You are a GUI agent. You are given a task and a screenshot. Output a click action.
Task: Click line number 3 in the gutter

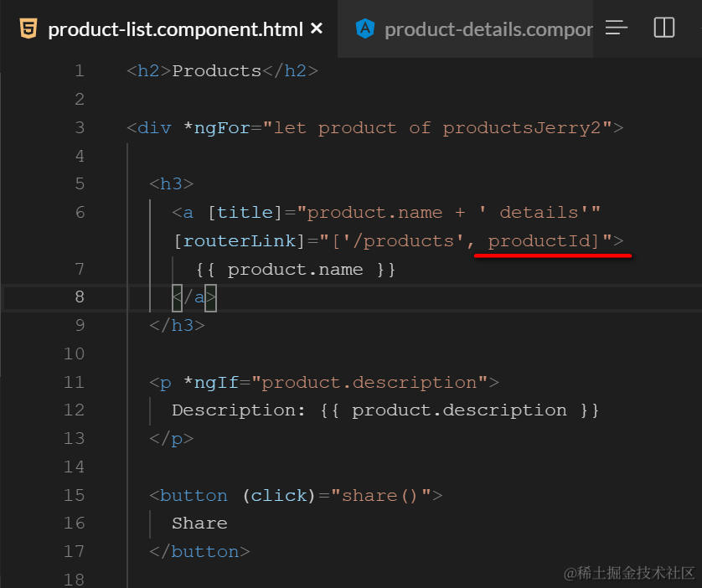80,128
